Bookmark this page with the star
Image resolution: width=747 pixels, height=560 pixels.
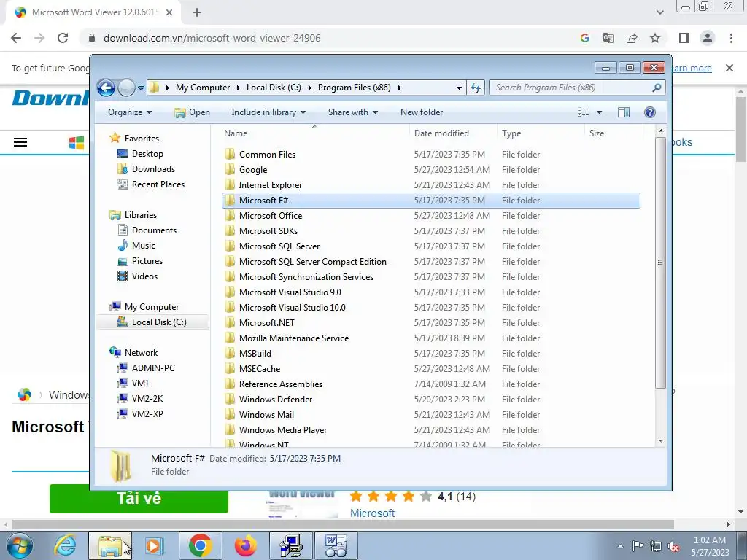tap(655, 38)
